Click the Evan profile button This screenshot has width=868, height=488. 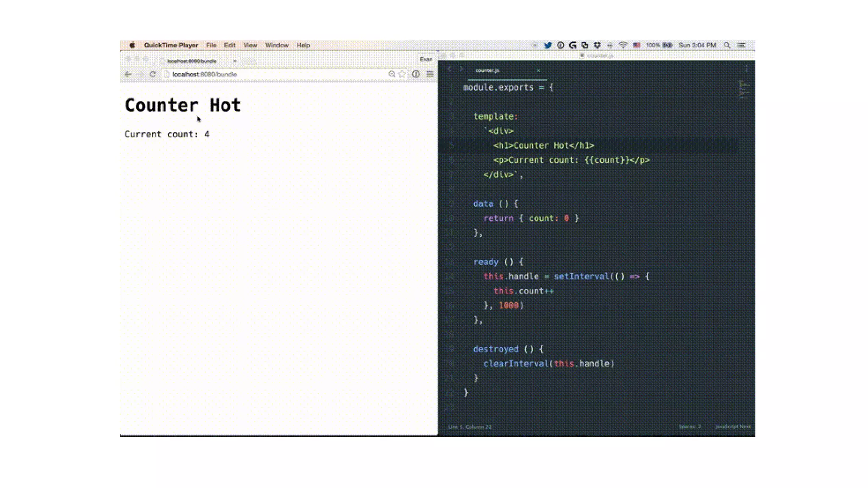tap(426, 59)
